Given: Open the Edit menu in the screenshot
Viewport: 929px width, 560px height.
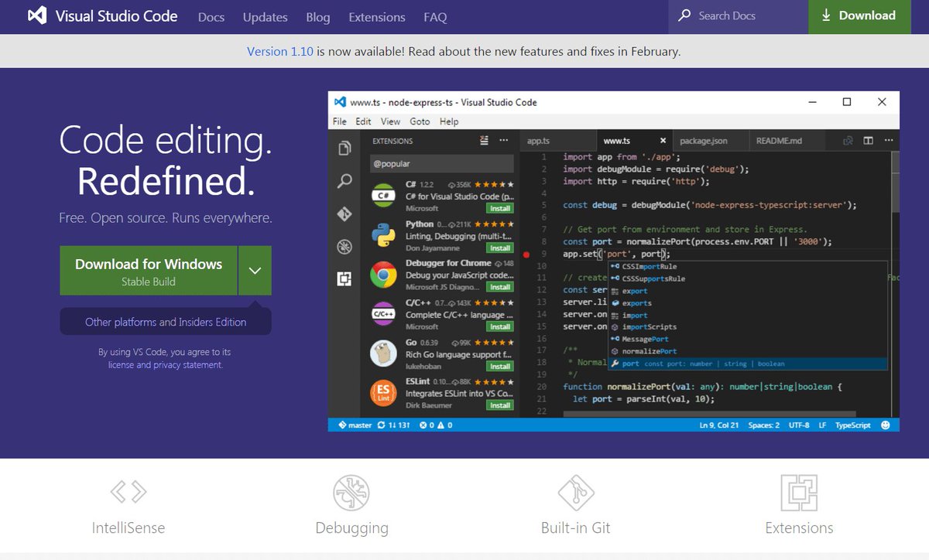Looking at the screenshot, I should 364,121.
